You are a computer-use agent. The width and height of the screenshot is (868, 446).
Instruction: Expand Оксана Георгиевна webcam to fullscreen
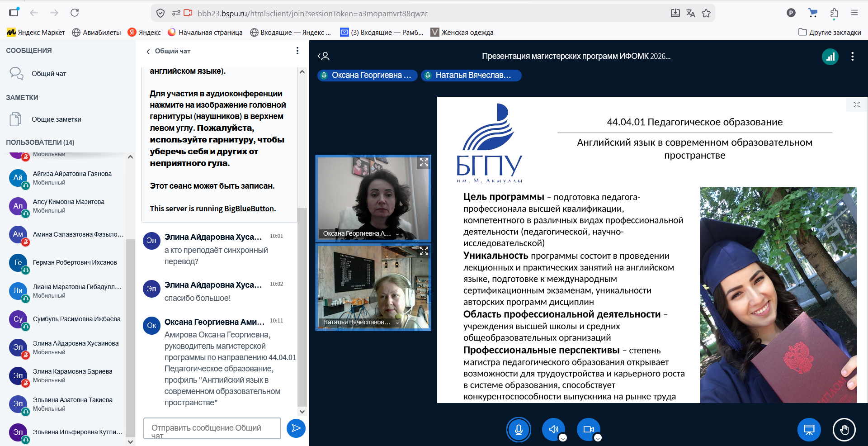[x=424, y=162]
